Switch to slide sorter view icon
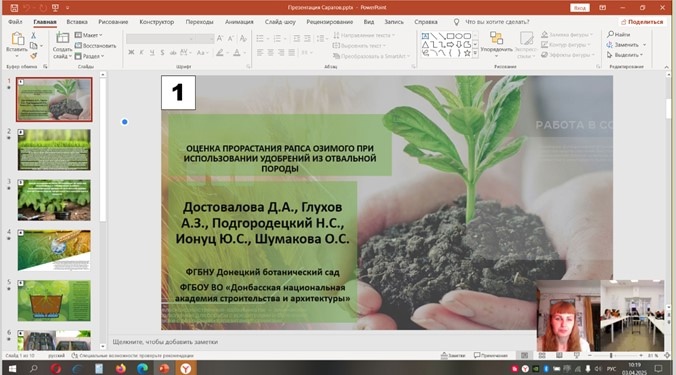 [542, 356]
